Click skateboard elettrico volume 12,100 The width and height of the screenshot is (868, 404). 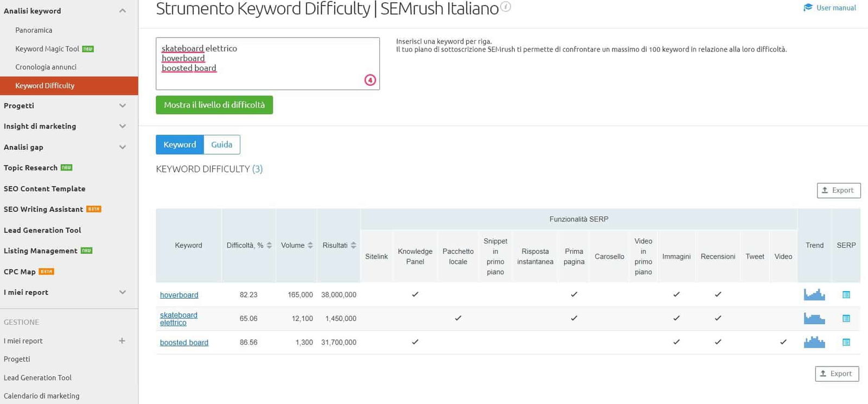(302, 319)
